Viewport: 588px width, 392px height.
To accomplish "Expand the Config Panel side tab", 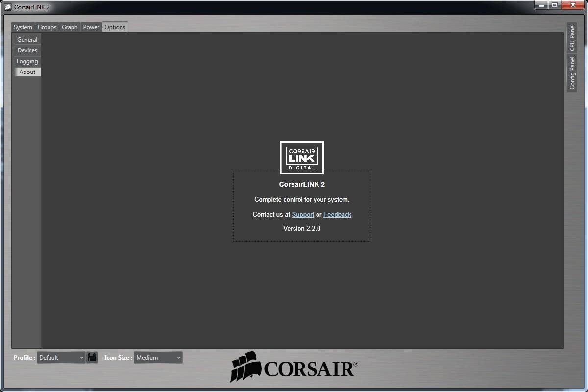I will [572, 73].
